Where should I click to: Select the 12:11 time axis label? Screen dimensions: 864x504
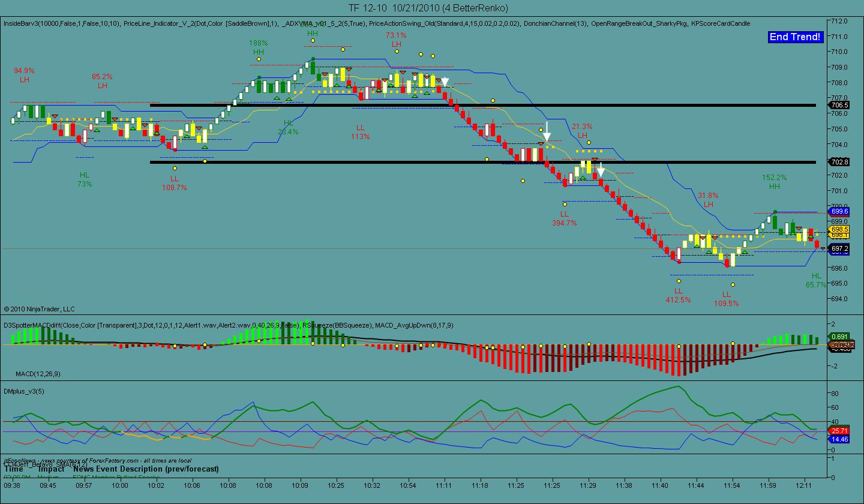pos(804,484)
